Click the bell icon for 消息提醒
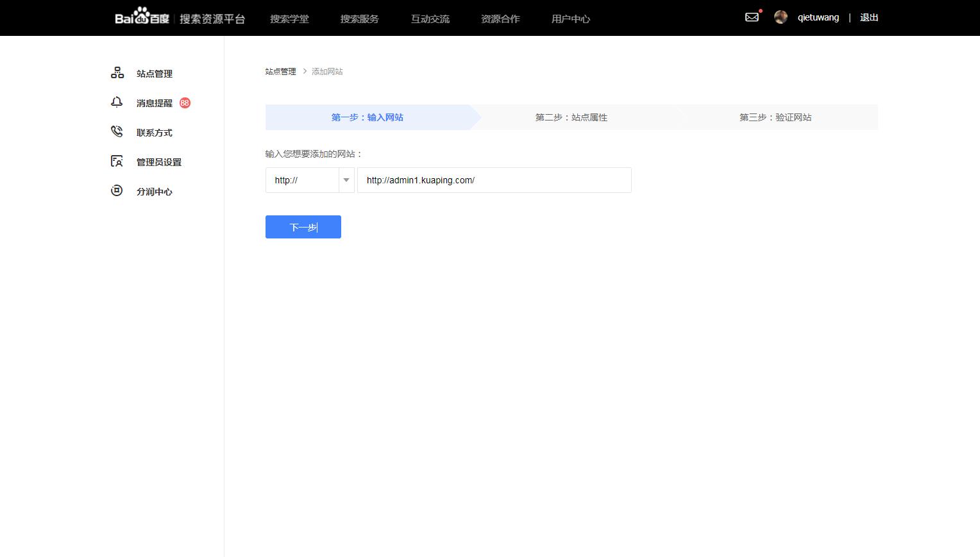Image resolution: width=980 pixels, height=557 pixels. coord(117,103)
